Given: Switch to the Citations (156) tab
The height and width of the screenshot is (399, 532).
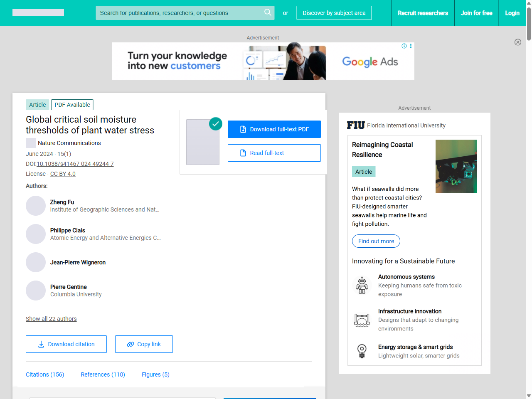Looking at the screenshot, I should pyautogui.click(x=45, y=374).
